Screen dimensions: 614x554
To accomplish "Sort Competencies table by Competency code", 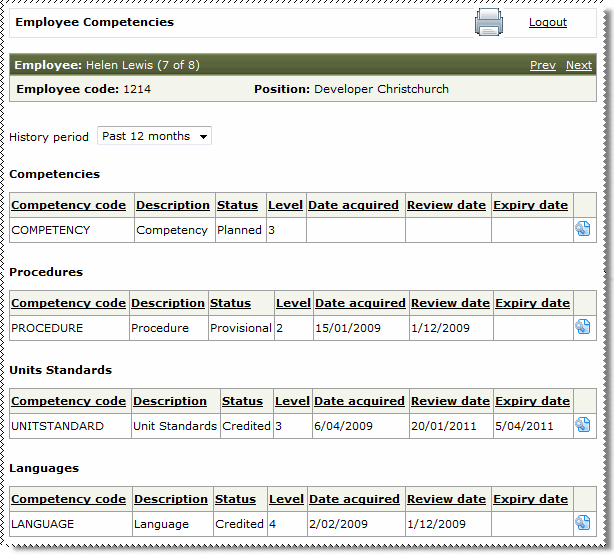I will pos(68,205).
